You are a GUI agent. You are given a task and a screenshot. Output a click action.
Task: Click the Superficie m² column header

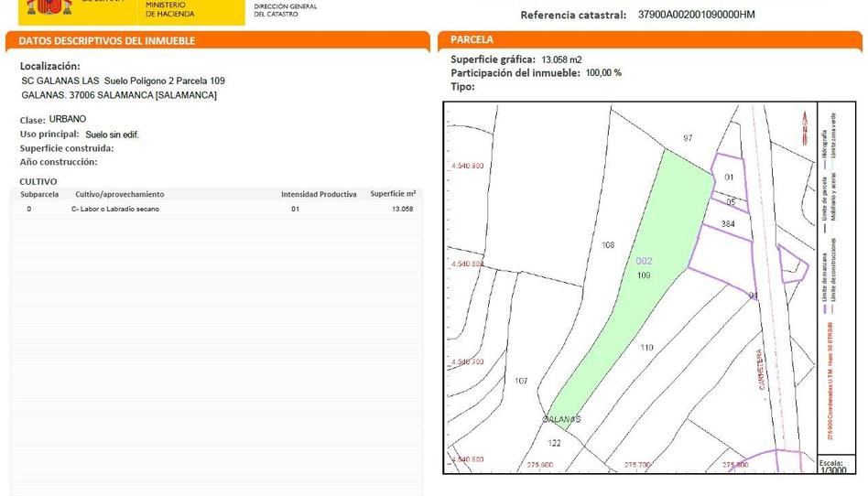coord(393,194)
